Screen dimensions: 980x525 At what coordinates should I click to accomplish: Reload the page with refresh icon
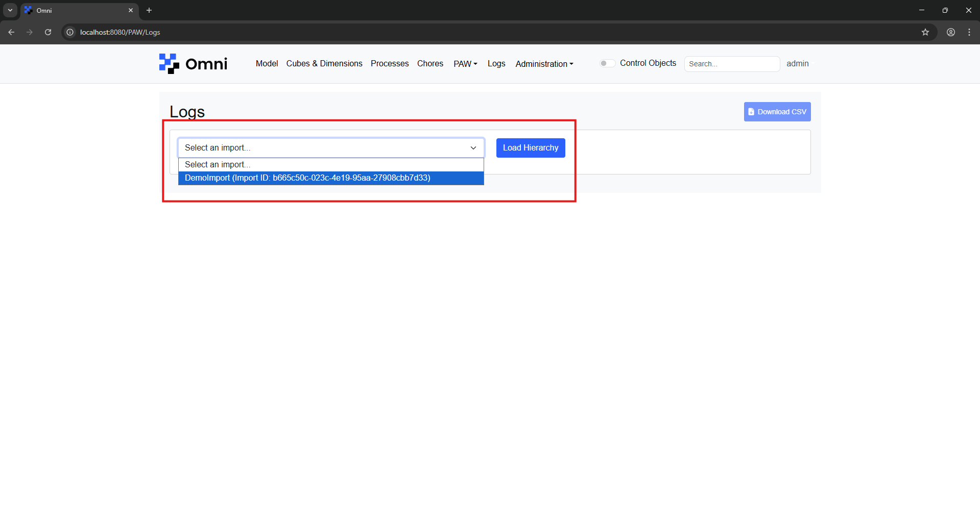(48, 32)
